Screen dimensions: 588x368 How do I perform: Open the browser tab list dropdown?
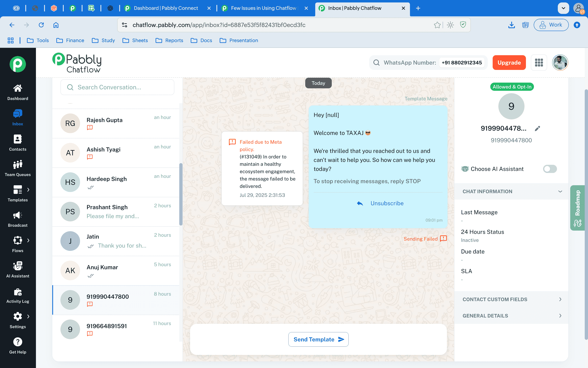click(563, 8)
